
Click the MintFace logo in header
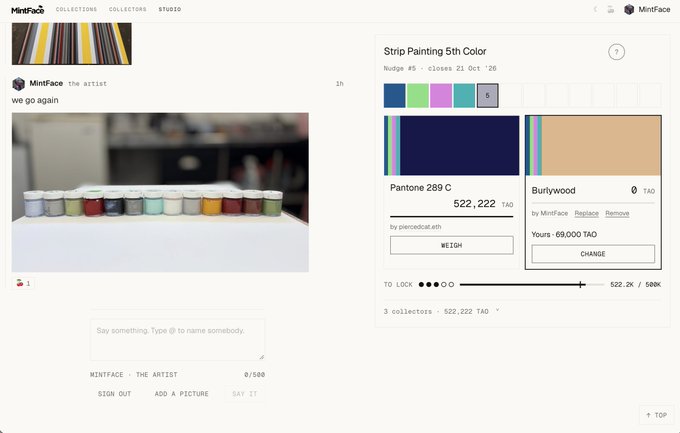pos(28,10)
